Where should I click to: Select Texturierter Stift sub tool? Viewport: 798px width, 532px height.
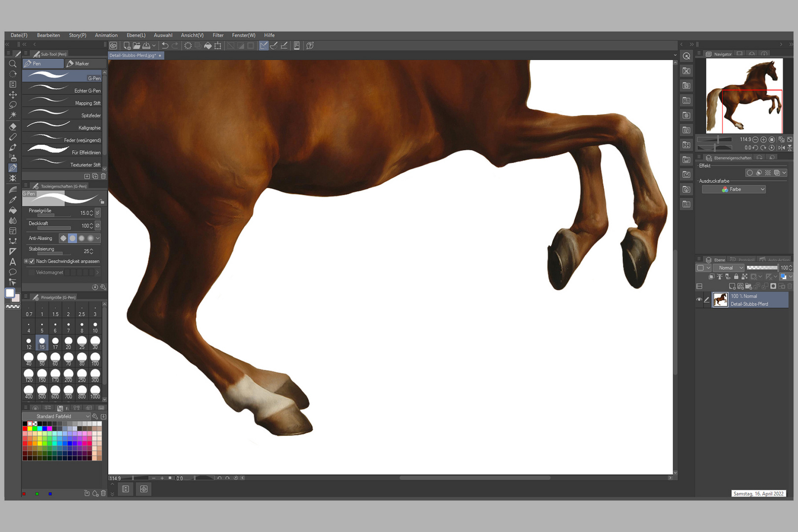62,163
